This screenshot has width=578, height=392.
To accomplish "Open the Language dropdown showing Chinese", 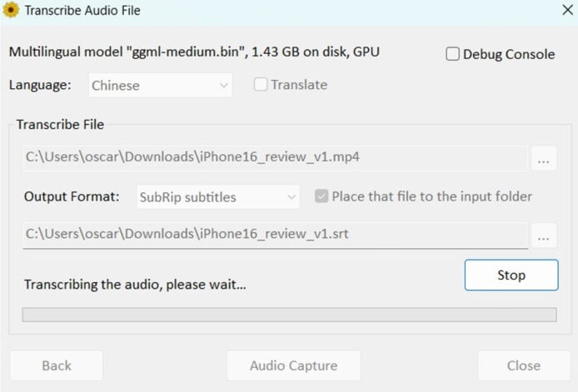I will 158,85.
